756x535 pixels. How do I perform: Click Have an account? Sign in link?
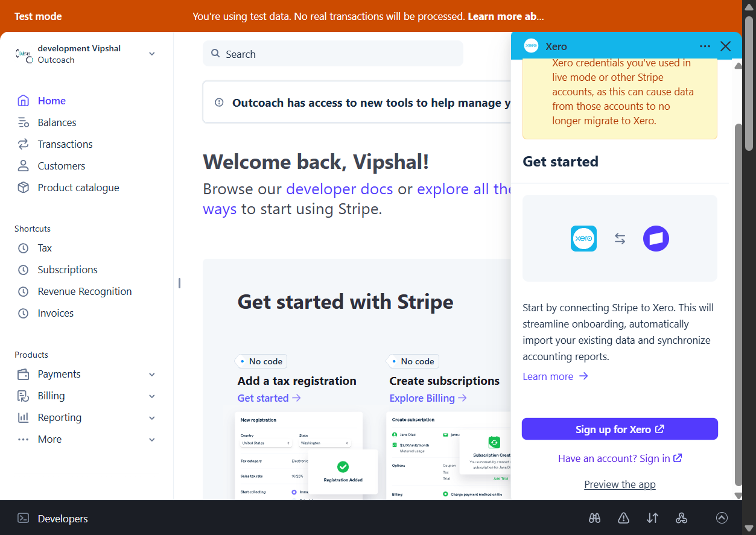click(x=620, y=458)
